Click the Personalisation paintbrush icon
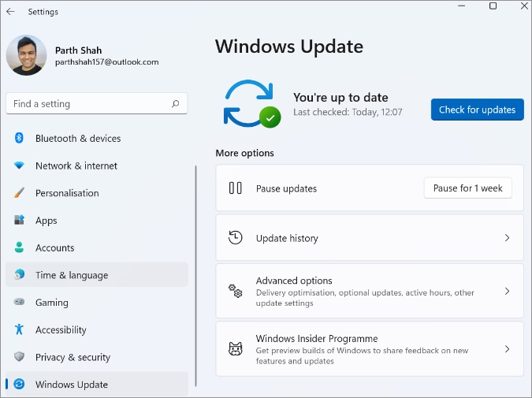 click(20, 193)
